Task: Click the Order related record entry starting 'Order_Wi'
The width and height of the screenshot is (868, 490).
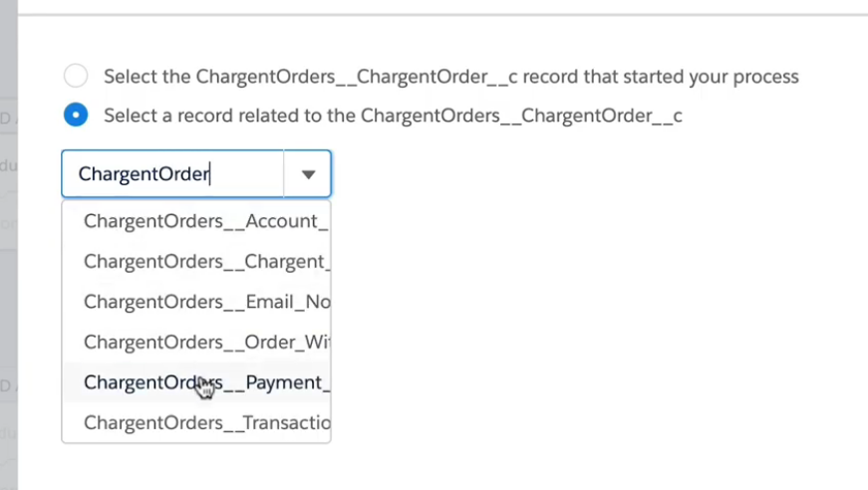Action: click(205, 343)
